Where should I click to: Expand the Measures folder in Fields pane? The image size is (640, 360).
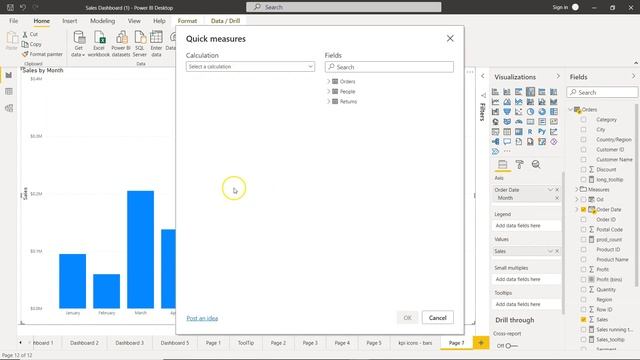[x=577, y=189]
